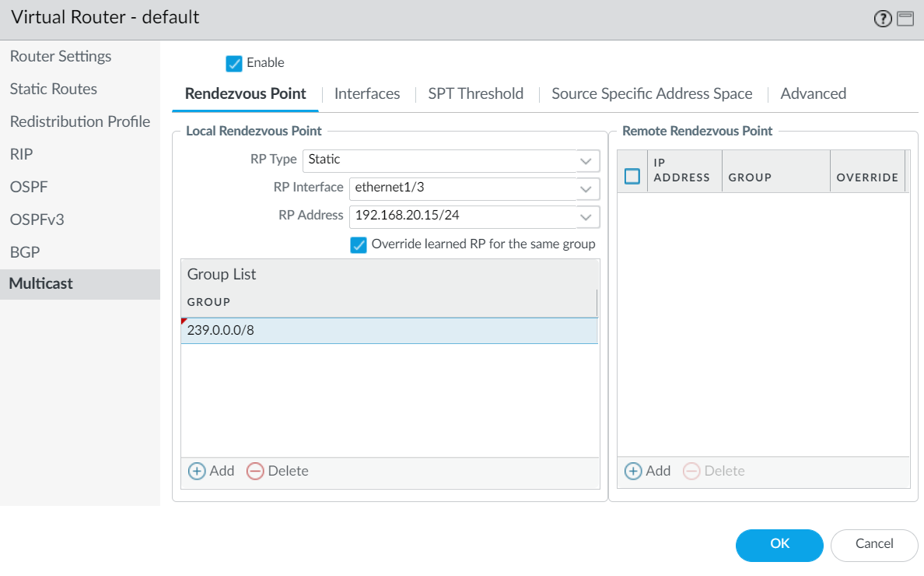Screen dimensions: 924x576
Task: Open the Static Routes section
Action: pos(52,89)
